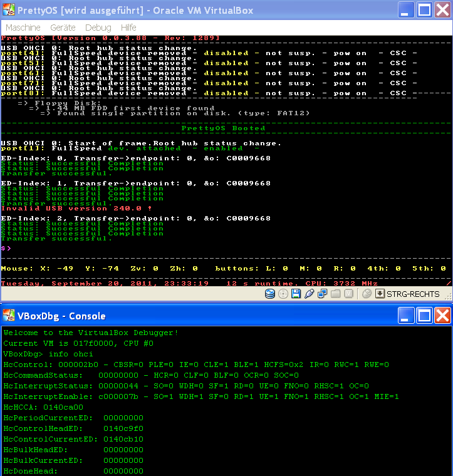This screenshot has width=453, height=476.
Task: Maximize the PrettyOS VirtualBox window
Action: [424, 10]
